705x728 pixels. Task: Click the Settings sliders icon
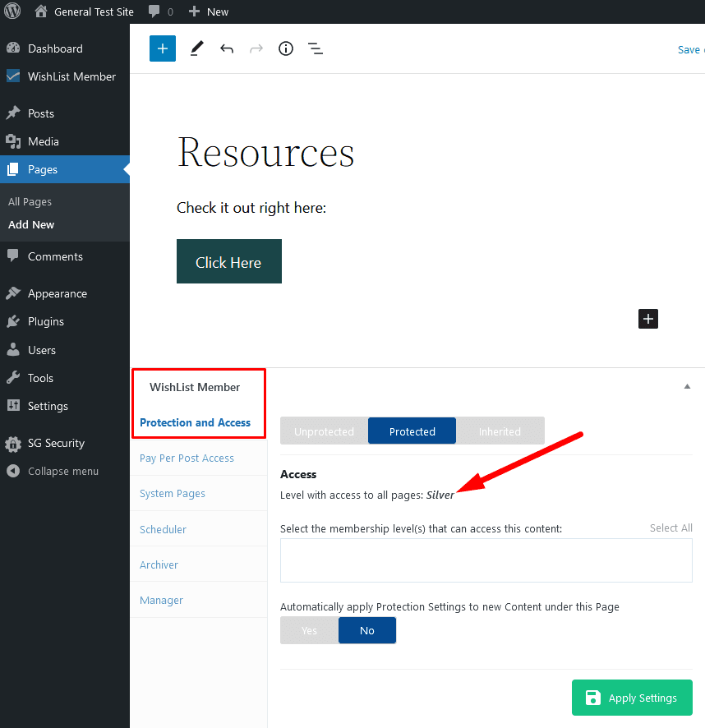click(13, 405)
